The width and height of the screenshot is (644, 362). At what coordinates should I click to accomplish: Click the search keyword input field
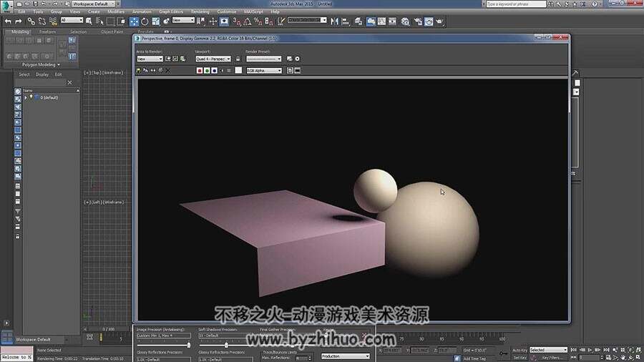point(516,4)
